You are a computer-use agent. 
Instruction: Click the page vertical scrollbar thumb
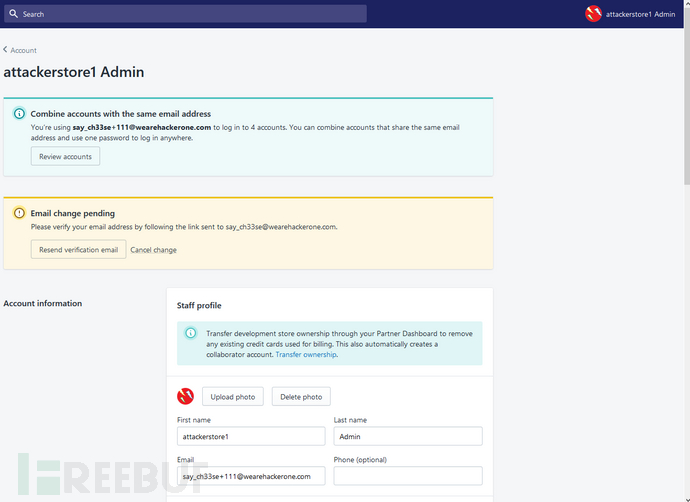coord(686,97)
